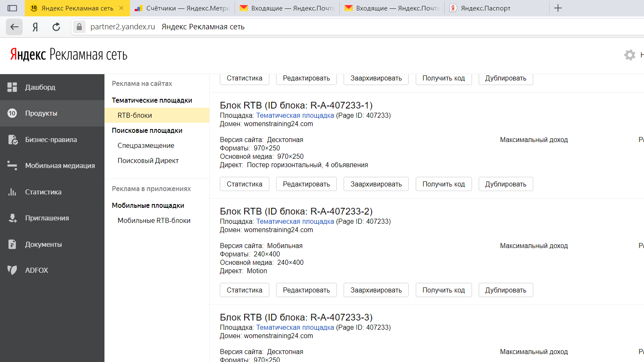Open Дашборд in the left sidebar
This screenshot has width=644, height=362.
tap(52, 87)
